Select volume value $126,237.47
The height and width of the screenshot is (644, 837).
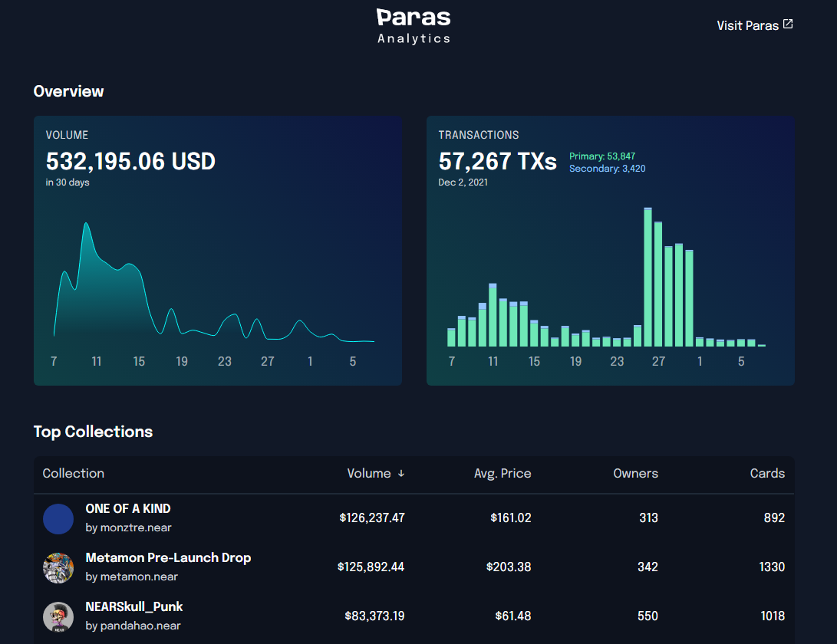pyautogui.click(x=372, y=517)
